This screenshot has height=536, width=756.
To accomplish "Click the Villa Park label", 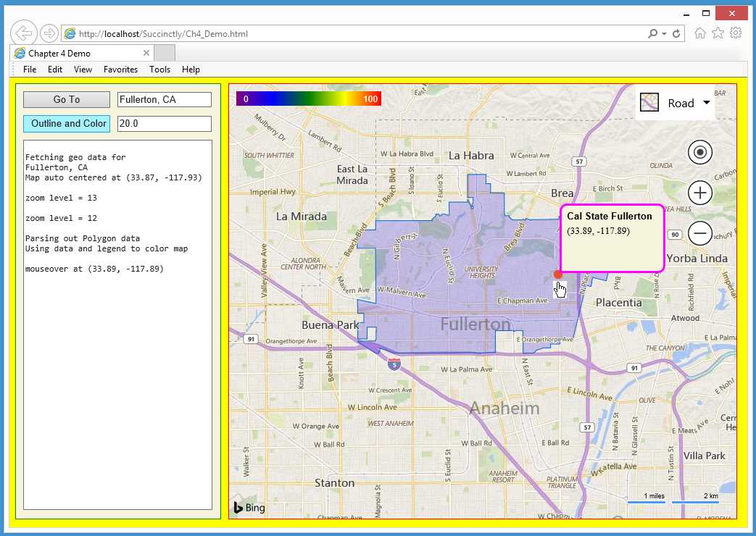I will coord(704,456).
